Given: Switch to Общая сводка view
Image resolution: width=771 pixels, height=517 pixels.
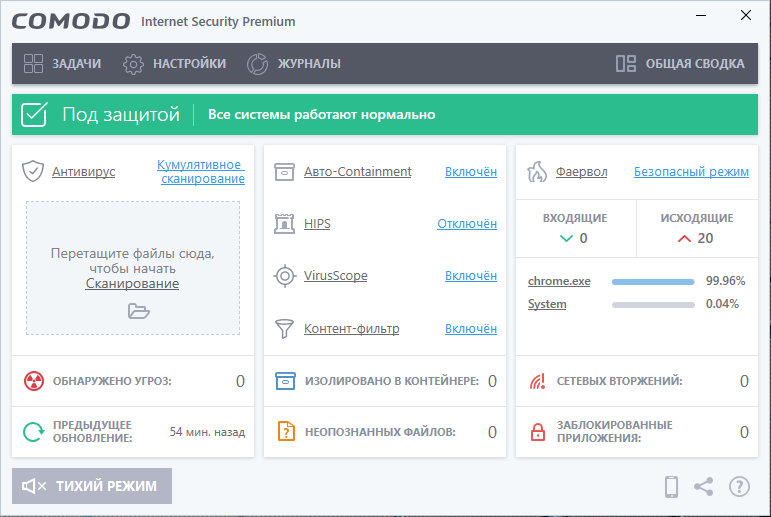Looking at the screenshot, I should point(681,63).
